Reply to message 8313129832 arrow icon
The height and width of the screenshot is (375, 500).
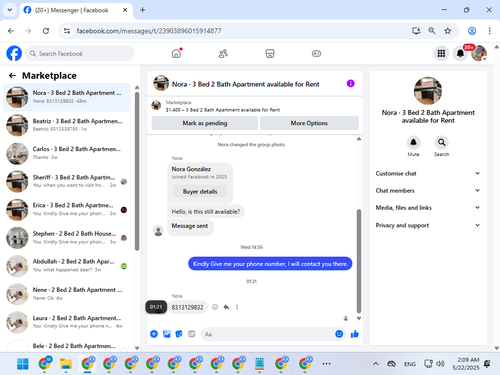[226, 307]
